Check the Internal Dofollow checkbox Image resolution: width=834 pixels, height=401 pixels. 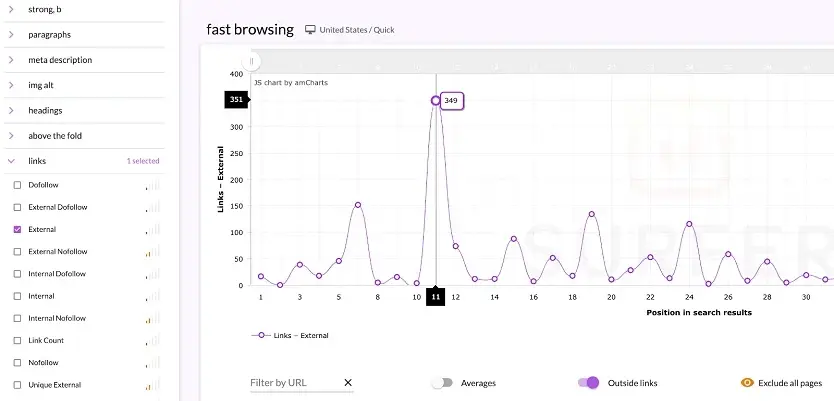[17, 274]
